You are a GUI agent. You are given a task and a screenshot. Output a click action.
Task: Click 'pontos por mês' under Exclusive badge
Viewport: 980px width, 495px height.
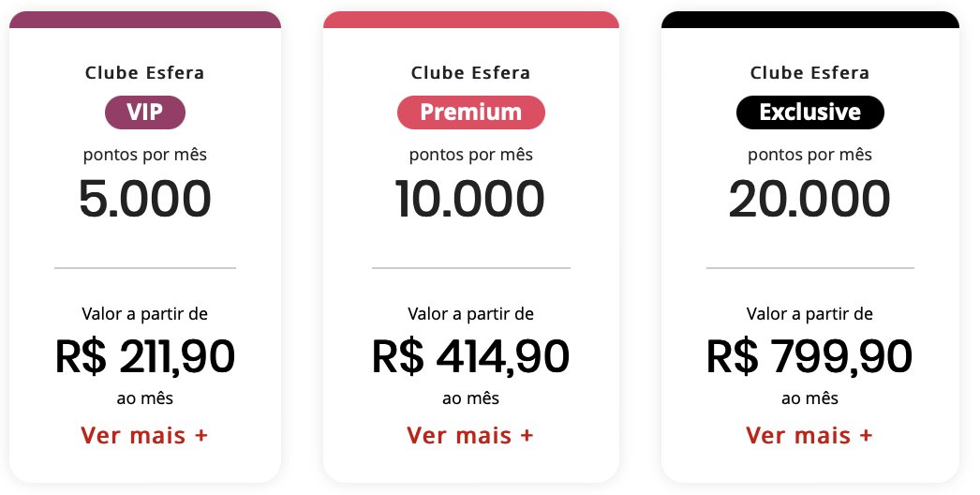pos(810,155)
